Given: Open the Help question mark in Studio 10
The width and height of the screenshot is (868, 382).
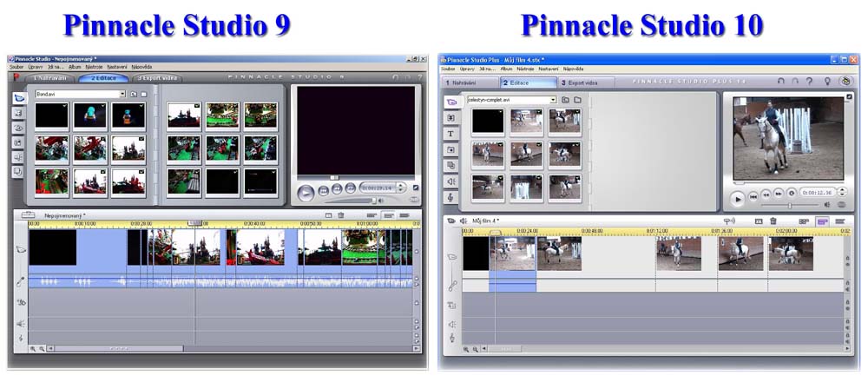Looking at the screenshot, I should tap(809, 82).
